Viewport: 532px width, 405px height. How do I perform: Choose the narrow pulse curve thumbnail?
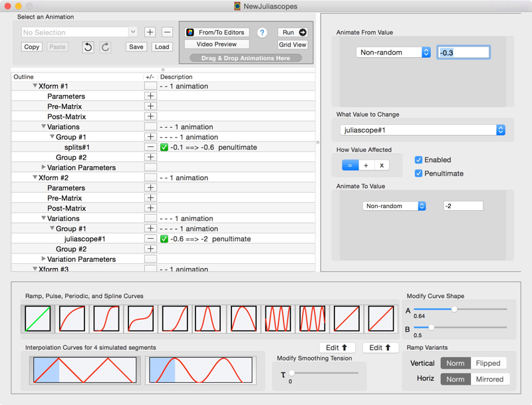[207, 319]
